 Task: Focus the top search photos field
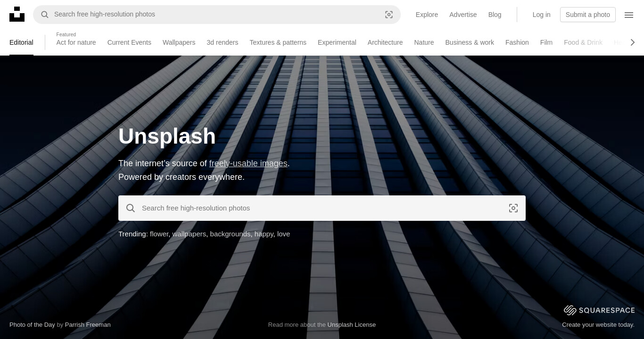[217, 15]
